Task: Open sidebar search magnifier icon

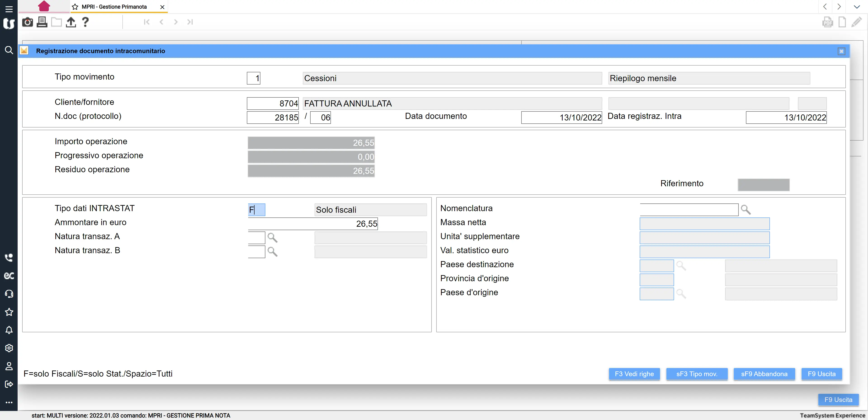Action: (x=9, y=50)
